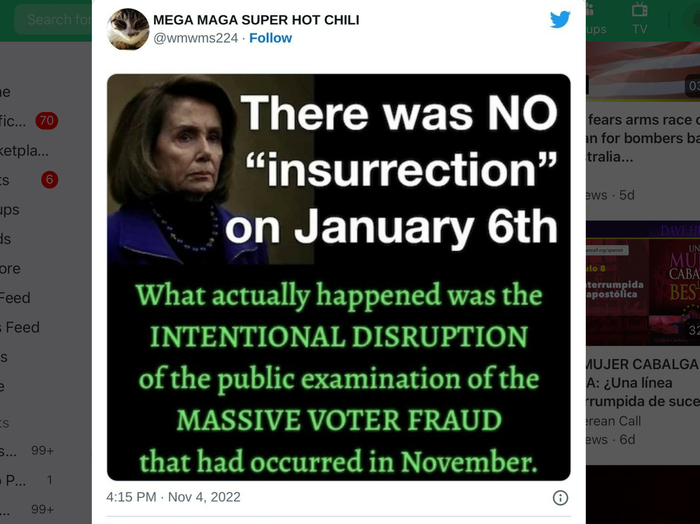This screenshot has height=524, width=700.
Task: Open notification badge showing 70
Action: pos(46,121)
